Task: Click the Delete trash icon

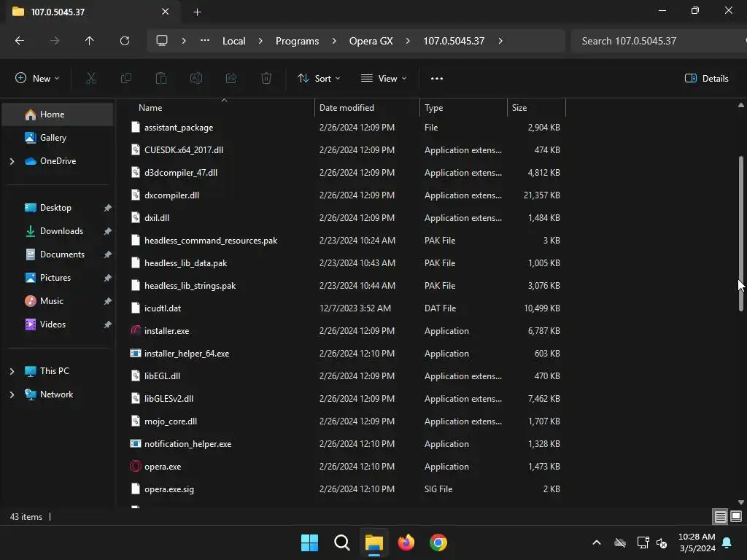Action: tap(266, 78)
